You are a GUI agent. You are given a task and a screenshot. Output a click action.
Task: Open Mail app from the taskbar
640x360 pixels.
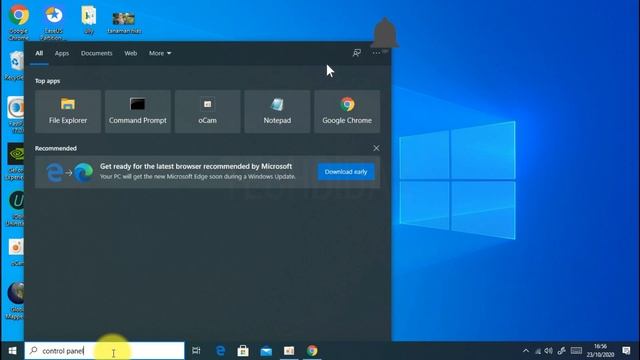tap(266, 351)
